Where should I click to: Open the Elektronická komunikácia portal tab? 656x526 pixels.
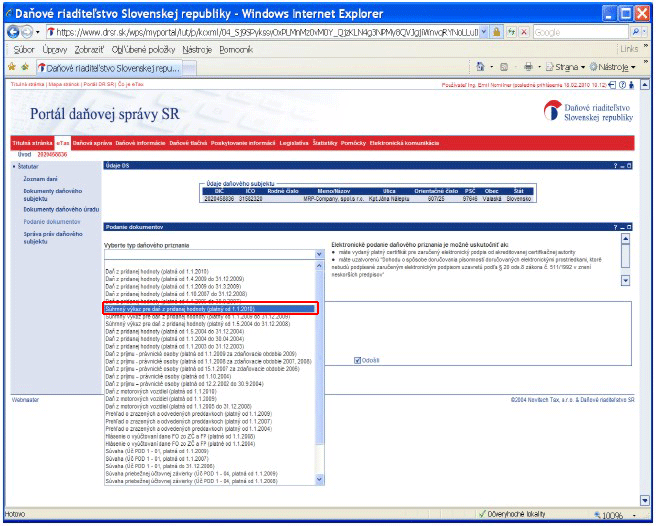point(404,143)
